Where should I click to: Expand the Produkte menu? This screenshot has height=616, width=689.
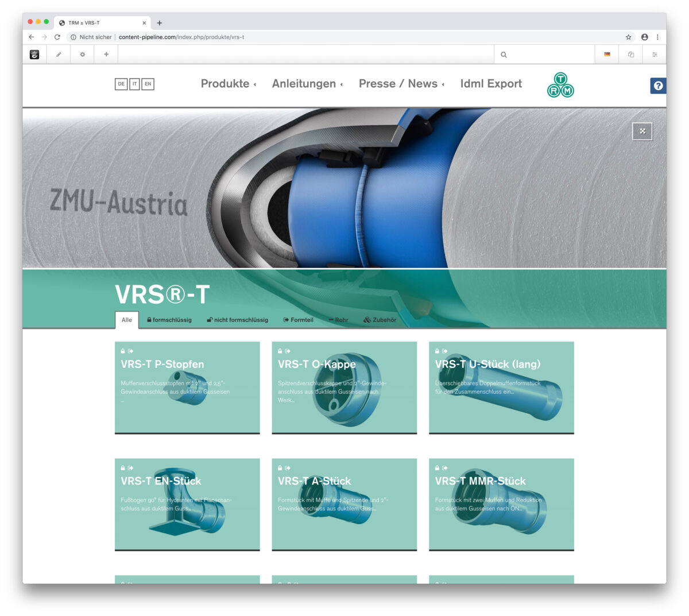228,84
